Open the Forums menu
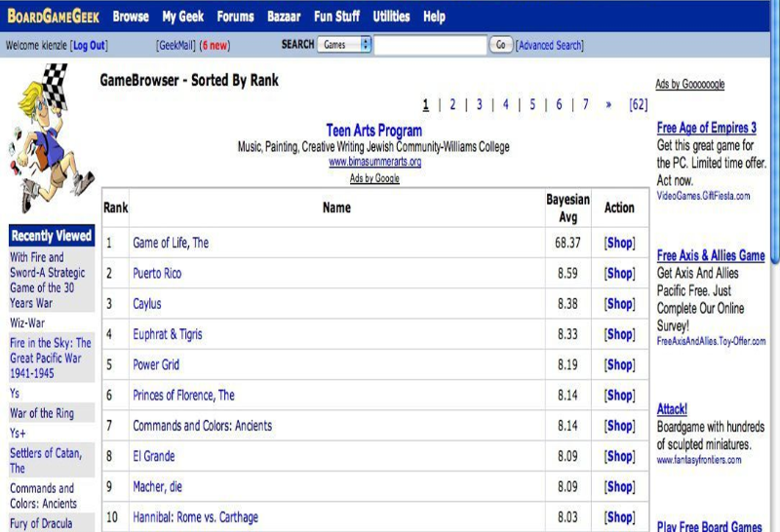780x532 pixels. coord(235,17)
